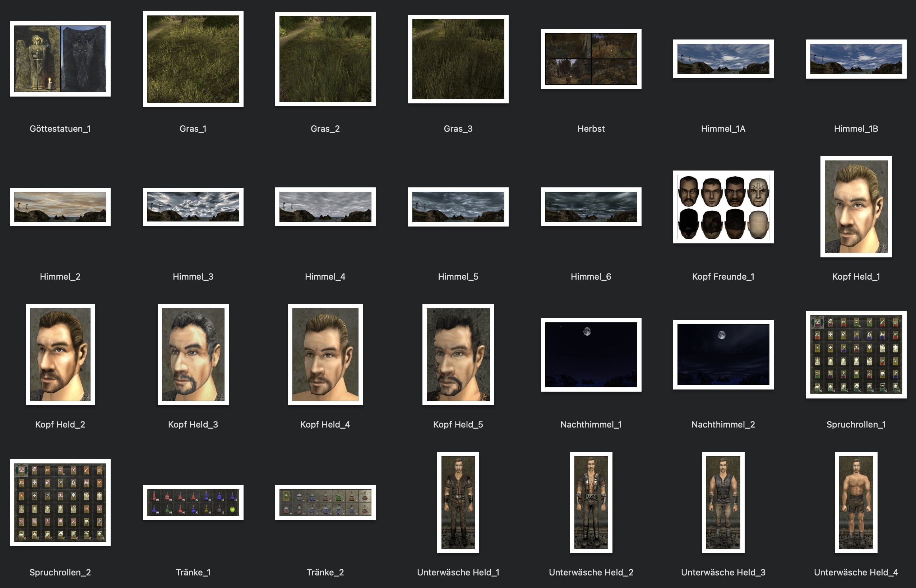This screenshot has width=916, height=588.
Task: Open the Gras_3 image file
Action: click(x=458, y=59)
